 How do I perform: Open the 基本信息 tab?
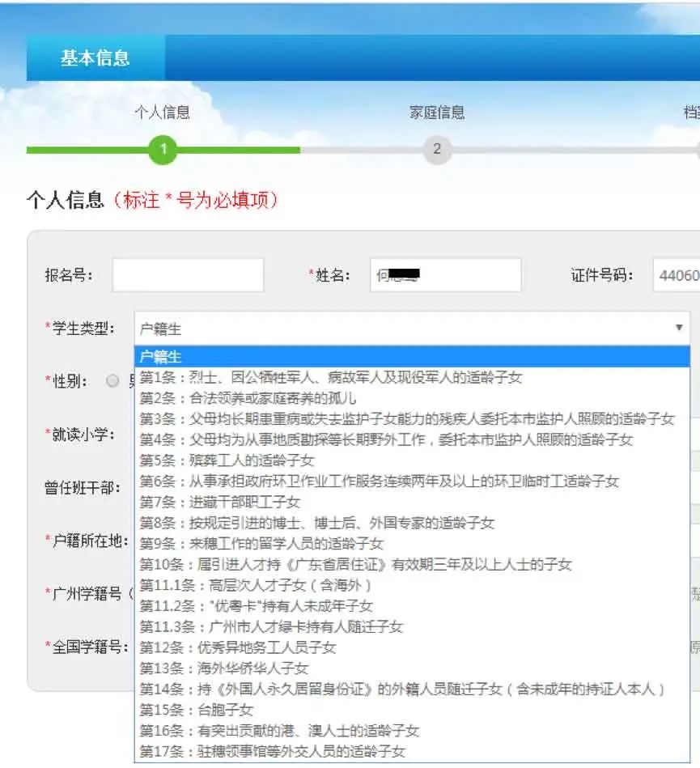click(95, 57)
